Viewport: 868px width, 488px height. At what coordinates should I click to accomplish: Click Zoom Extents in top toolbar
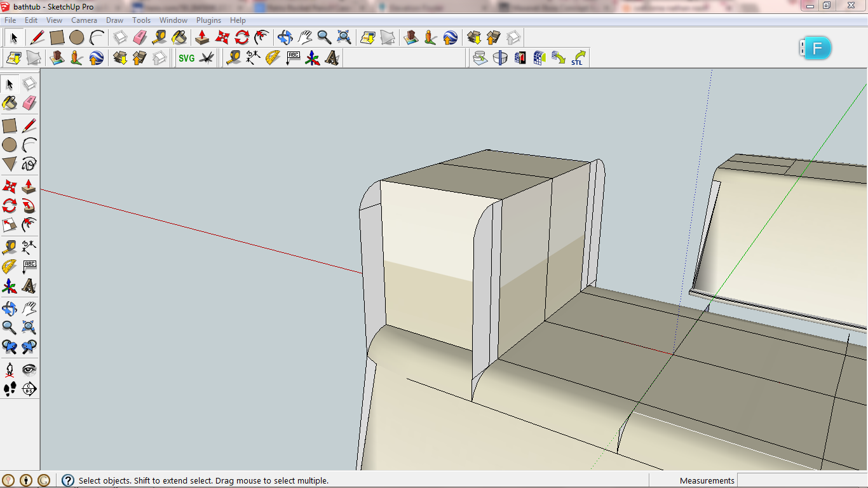pos(344,37)
